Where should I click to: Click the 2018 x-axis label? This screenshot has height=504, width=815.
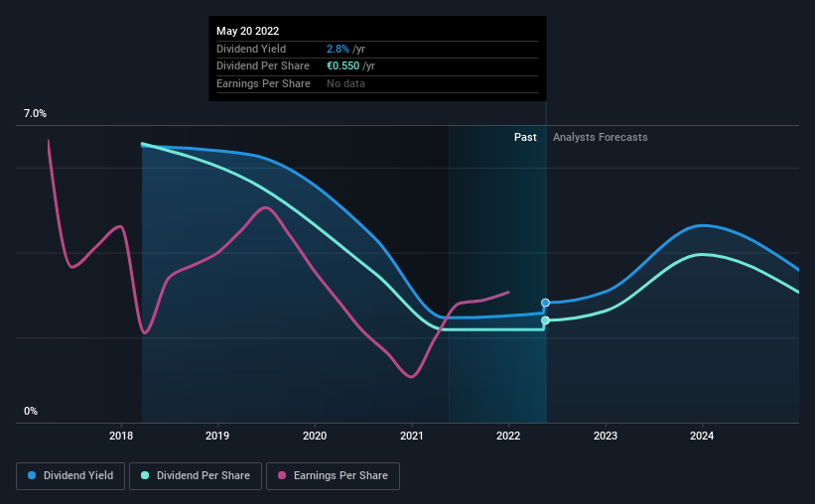coord(121,436)
